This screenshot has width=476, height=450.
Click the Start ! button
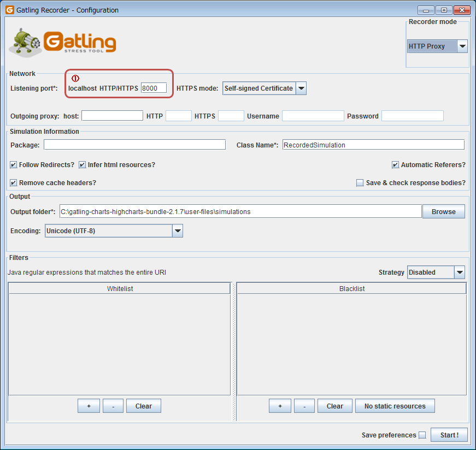(x=449, y=435)
